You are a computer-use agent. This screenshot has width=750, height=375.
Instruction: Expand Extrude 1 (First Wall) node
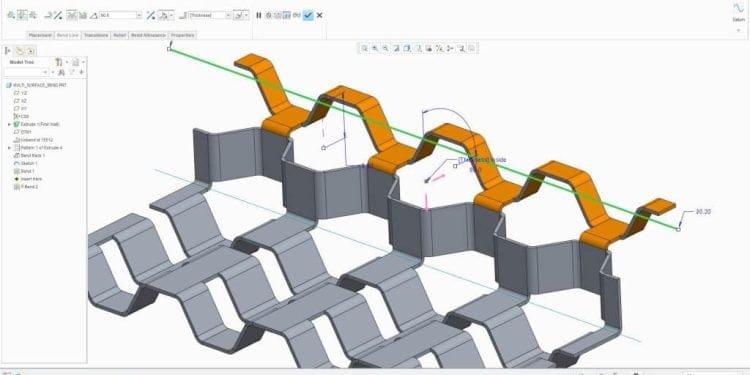pos(9,124)
